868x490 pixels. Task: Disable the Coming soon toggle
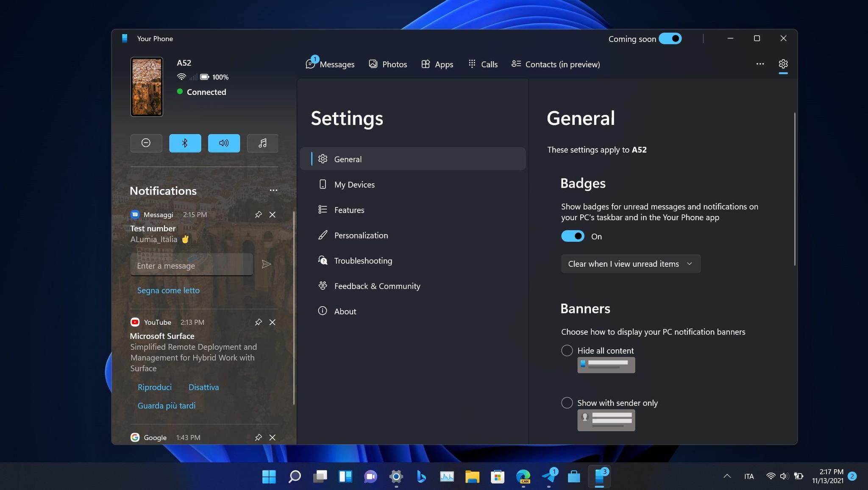tap(670, 39)
